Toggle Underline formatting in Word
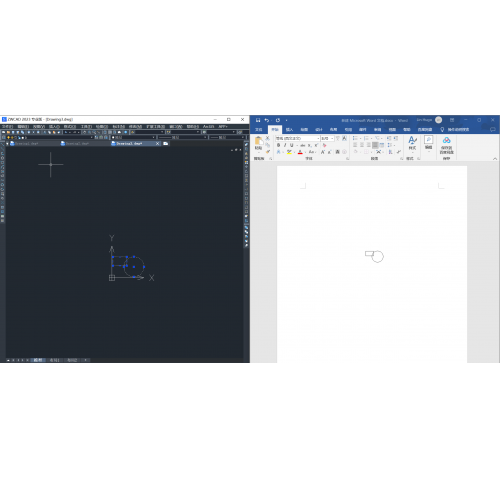The width and height of the screenshot is (500, 480). coord(291,145)
